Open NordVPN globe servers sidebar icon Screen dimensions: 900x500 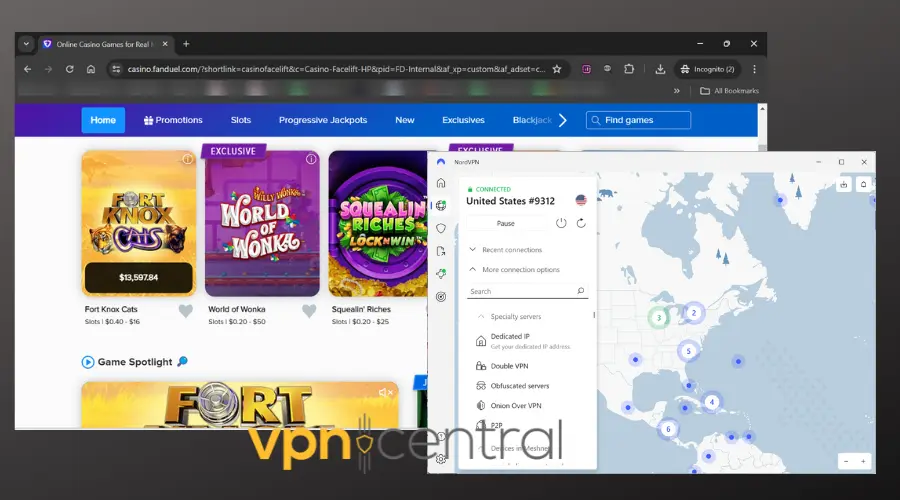point(441,206)
